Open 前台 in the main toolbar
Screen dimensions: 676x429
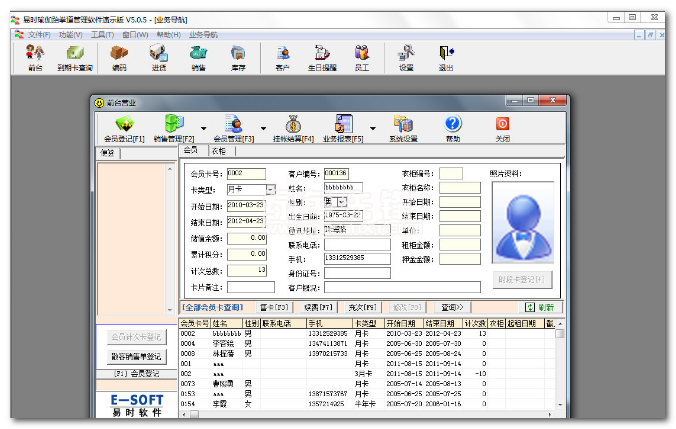[x=35, y=57]
